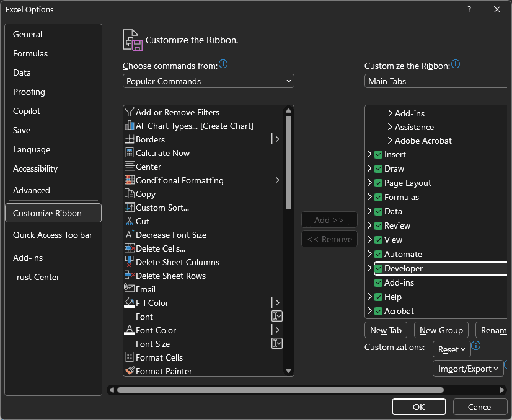Open the Reset customizations dropdown

point(452,349)
